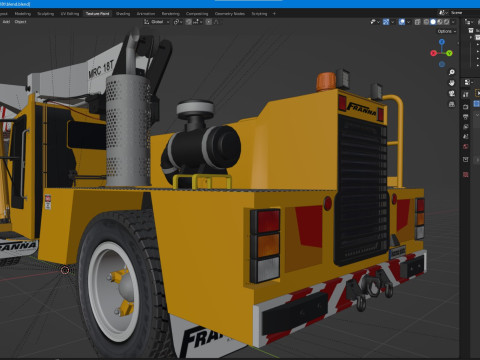480x360 pixels.
Task: Open the properties editor type menu
Action: [x=468, y=82]
